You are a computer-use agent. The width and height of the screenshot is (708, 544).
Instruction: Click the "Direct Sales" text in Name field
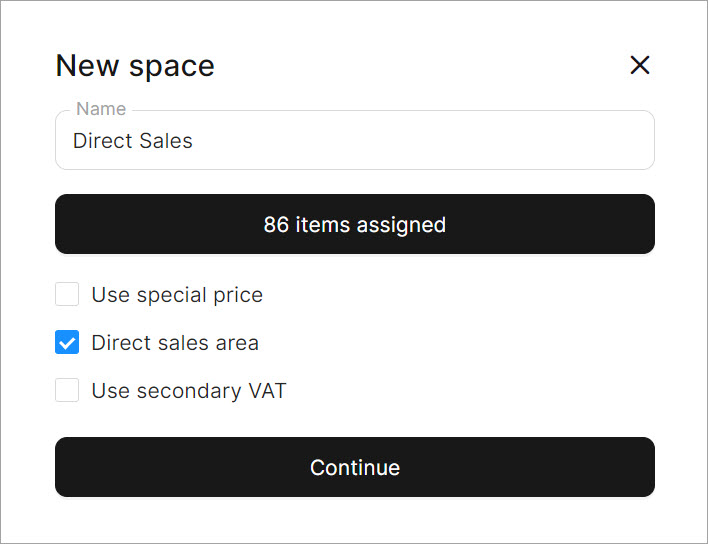pos(133,141)
